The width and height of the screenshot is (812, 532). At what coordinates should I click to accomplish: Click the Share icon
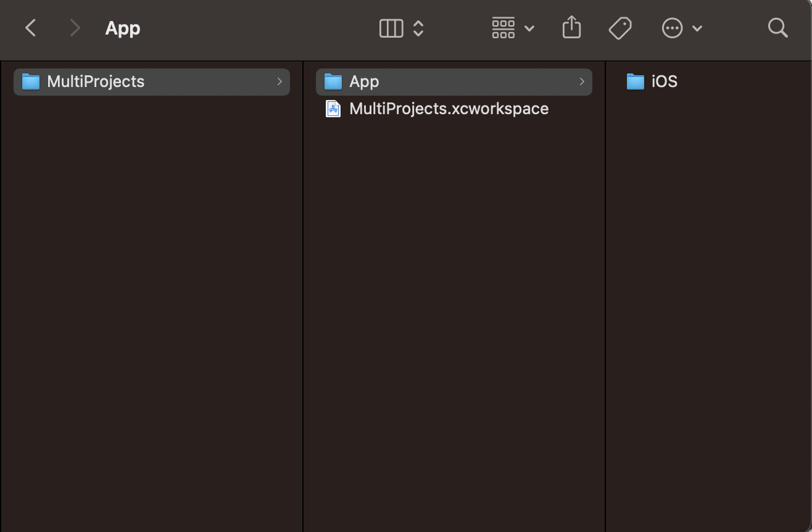click(x=572, y=28)
